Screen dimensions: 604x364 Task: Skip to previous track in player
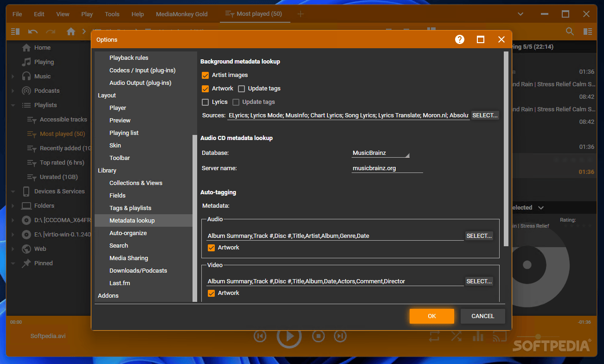pos(260,336)
